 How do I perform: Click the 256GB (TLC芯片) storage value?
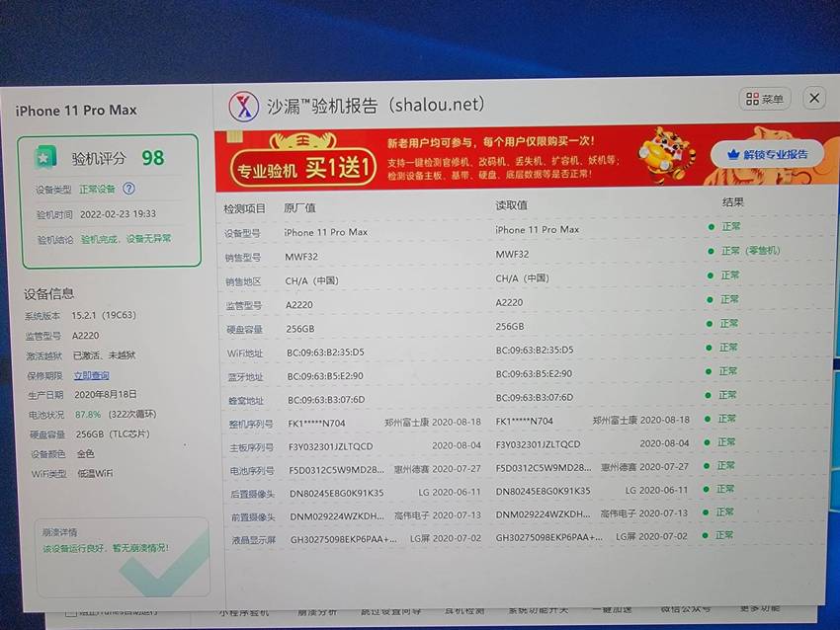click(113, 434)
